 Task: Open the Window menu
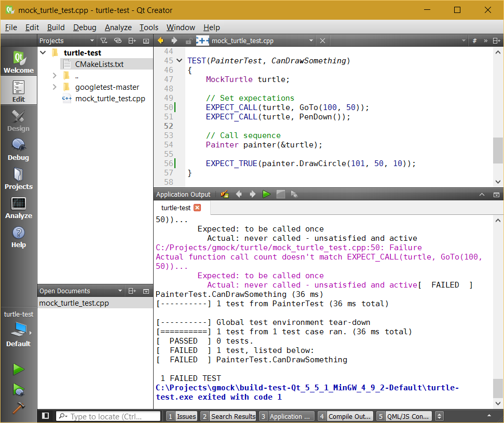(181, 28)
